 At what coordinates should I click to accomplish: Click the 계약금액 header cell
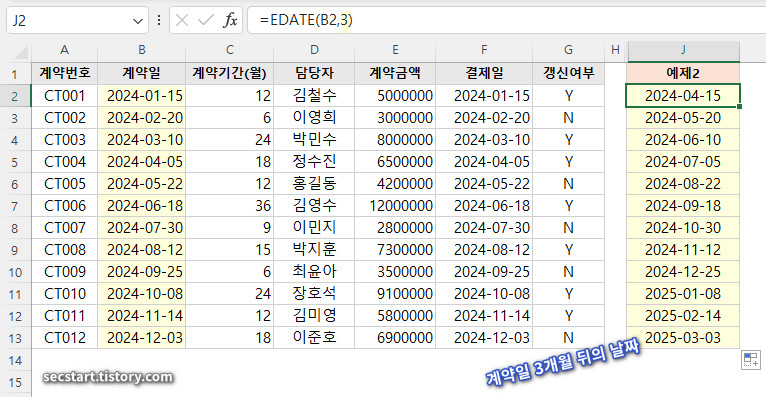[x=395, y=73]
